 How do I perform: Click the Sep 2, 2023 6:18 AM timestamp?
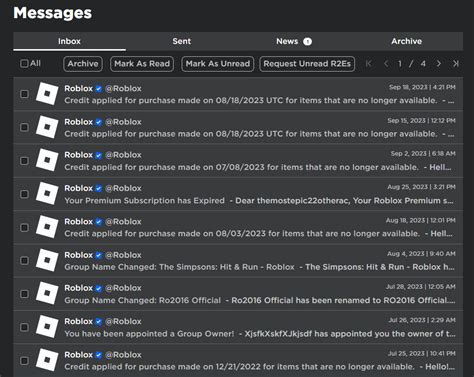[x=423, y=154]
